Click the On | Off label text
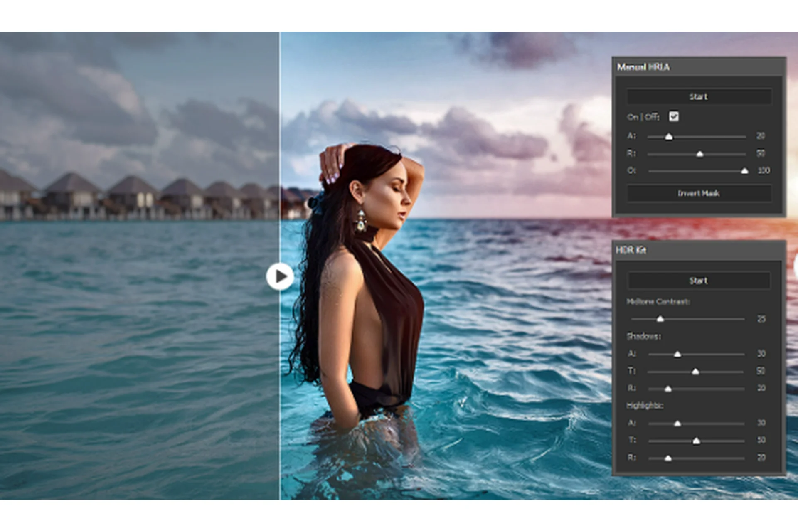This screenshot has height=532, width=798. [x=643, y=117]
